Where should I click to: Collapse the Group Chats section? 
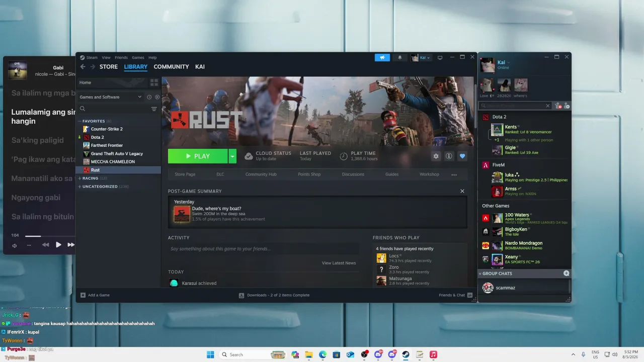480,274
